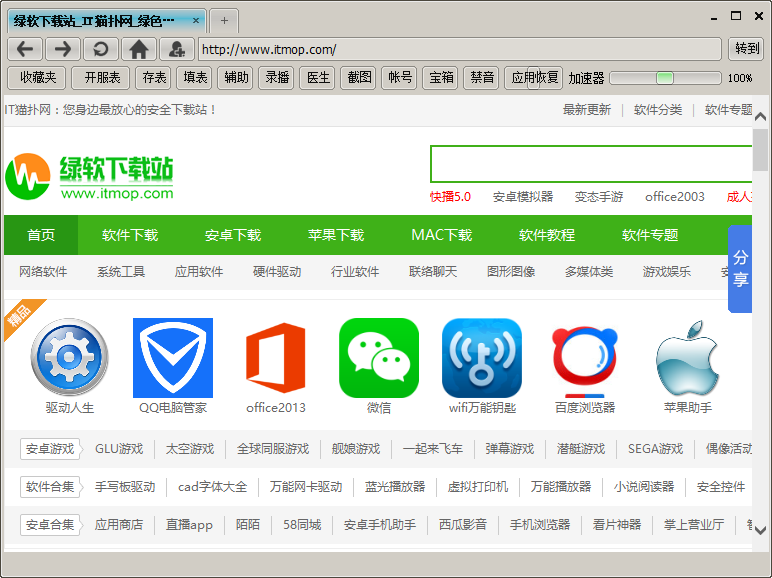
Task: Click the vertical page scrollbar thumb
Action: [761, 148]
